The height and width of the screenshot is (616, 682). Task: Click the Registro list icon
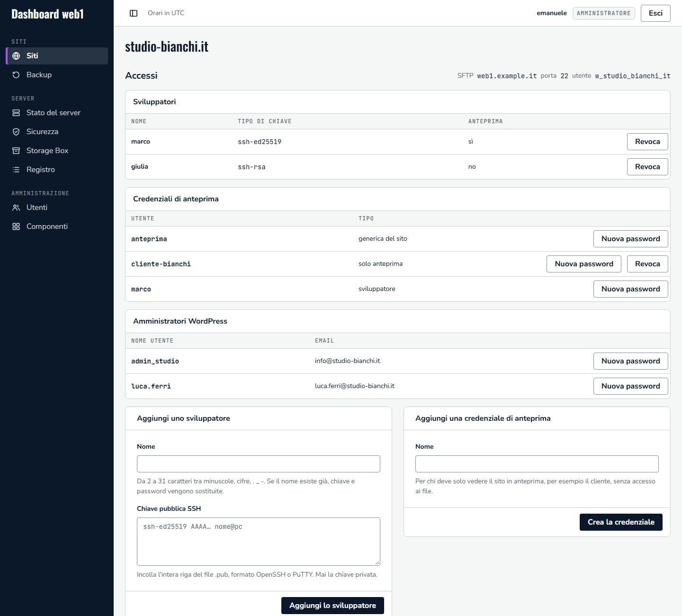click(x=16, y=170)
